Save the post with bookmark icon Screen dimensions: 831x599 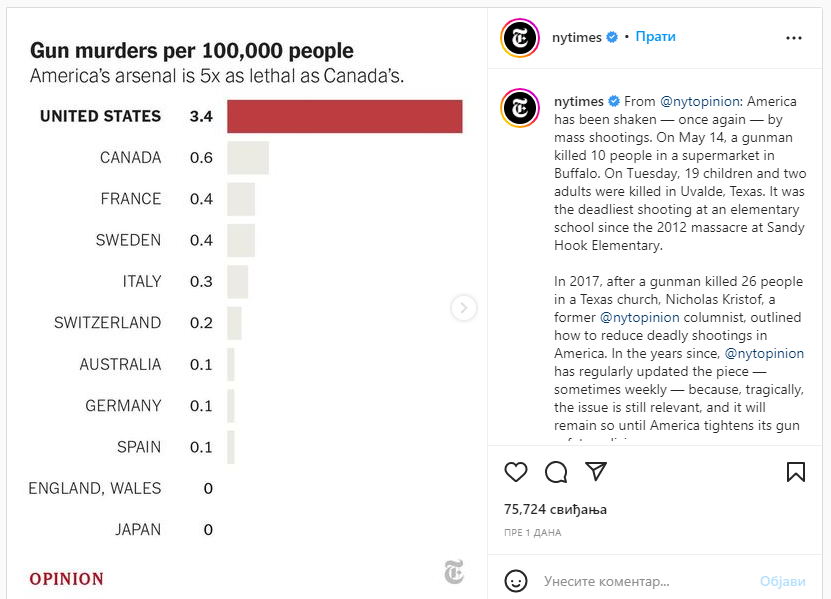pyautogui.click(x=796, y=471)
